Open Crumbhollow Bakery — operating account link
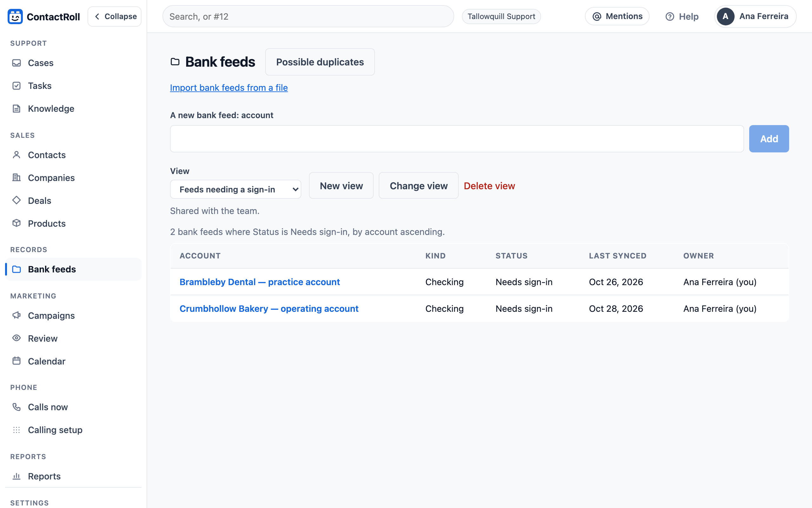The height and width of the screenshot is (508, 812). click(269, 308)
